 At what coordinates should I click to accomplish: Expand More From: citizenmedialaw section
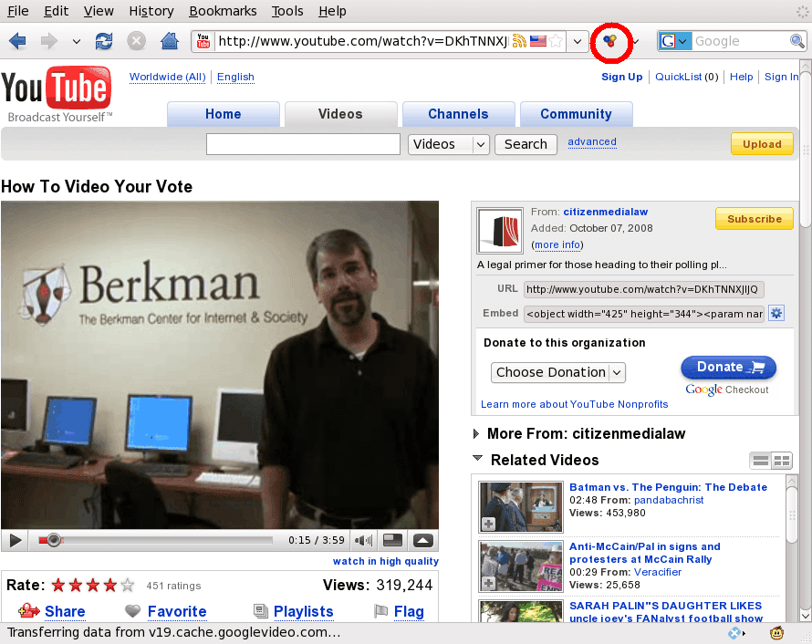(476, 434)
